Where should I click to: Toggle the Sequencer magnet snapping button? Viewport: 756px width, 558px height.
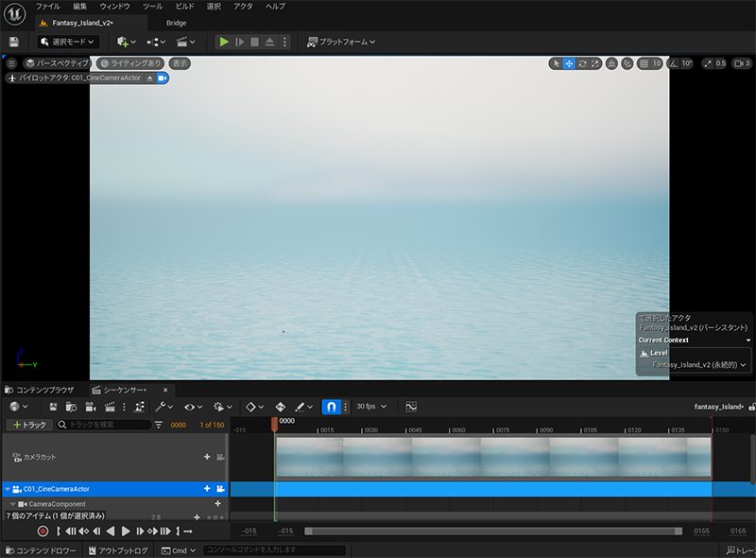[331, 407]
